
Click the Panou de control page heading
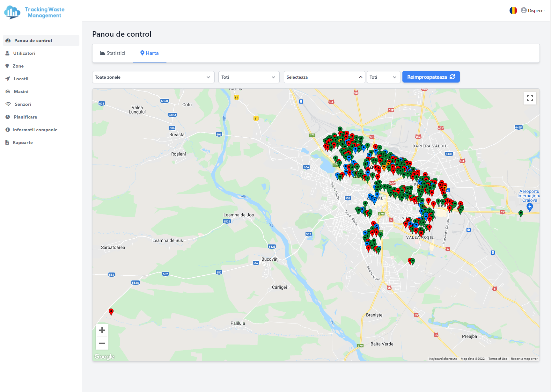tap(122, 34)
